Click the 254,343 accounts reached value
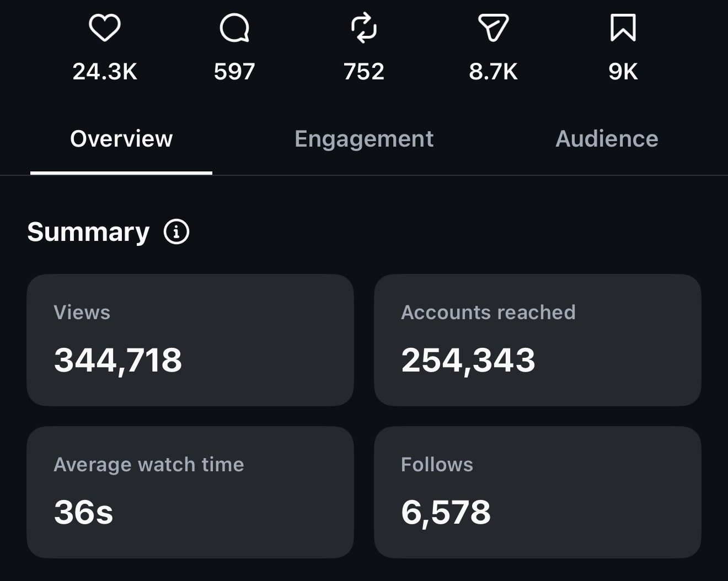The height and width of the screenshot is (581, 728). point(468,361)
